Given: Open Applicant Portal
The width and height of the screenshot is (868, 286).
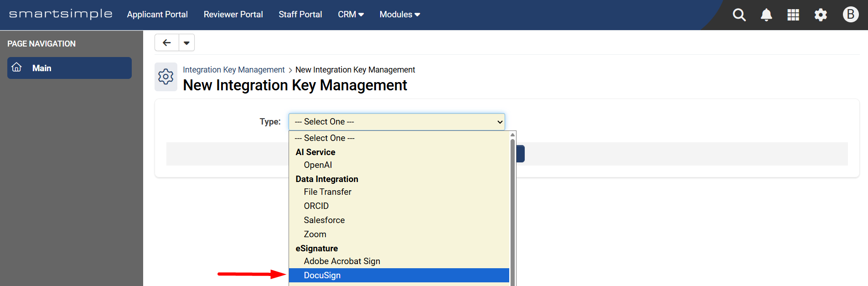Looking at the screenshot, I should click(157, 15).
